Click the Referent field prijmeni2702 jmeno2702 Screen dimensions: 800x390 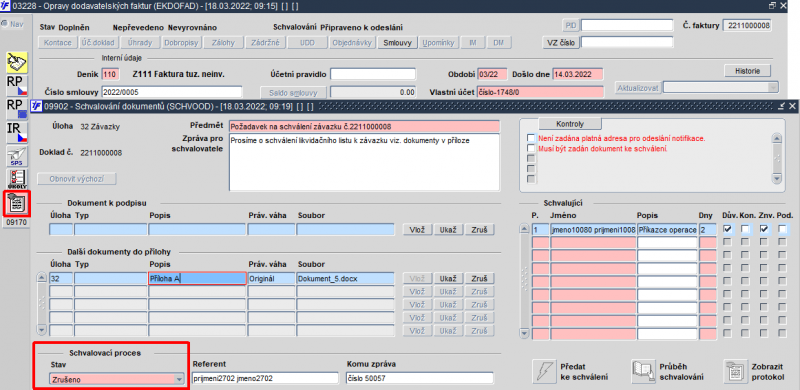pos(265,378)
